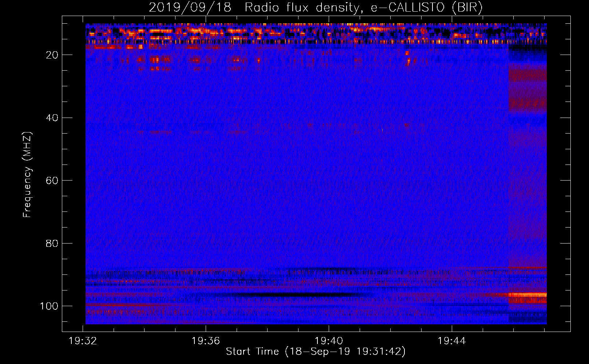
Task: Click the 20 MHz frequency tick label
Action: tap(52, 55)
